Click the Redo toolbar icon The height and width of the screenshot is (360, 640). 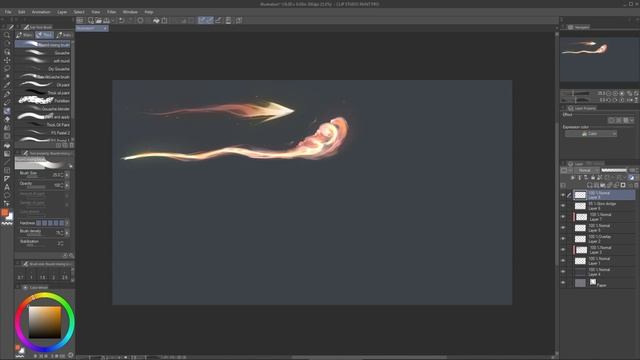pyautogui.click(x=130, y=20)
